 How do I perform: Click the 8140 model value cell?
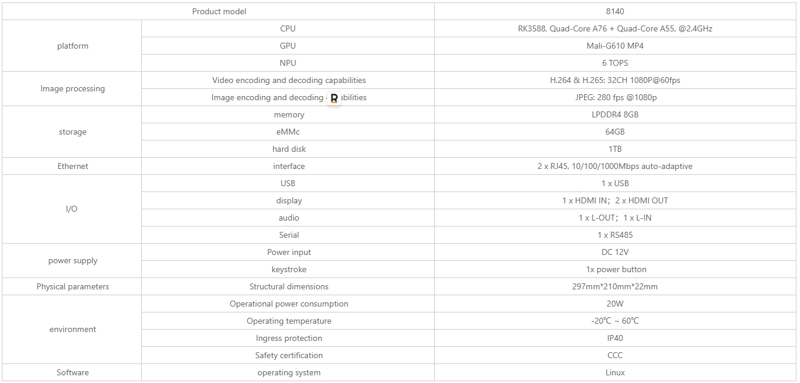click(x=615, y=11)
